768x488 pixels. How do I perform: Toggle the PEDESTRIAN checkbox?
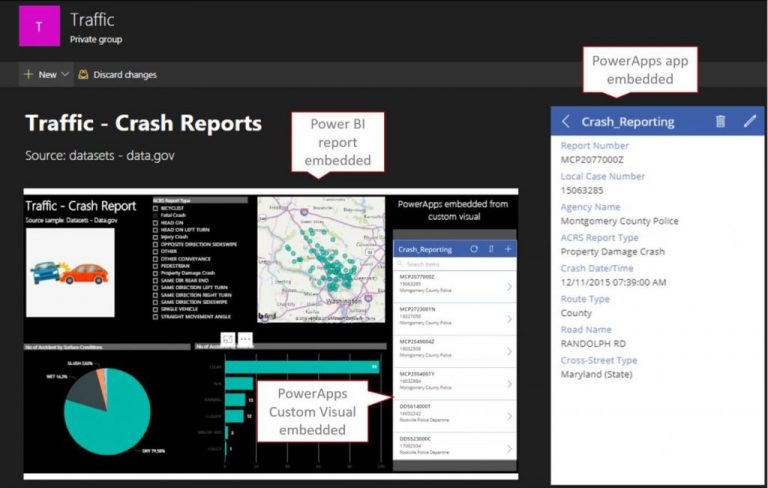click(156, 266)
